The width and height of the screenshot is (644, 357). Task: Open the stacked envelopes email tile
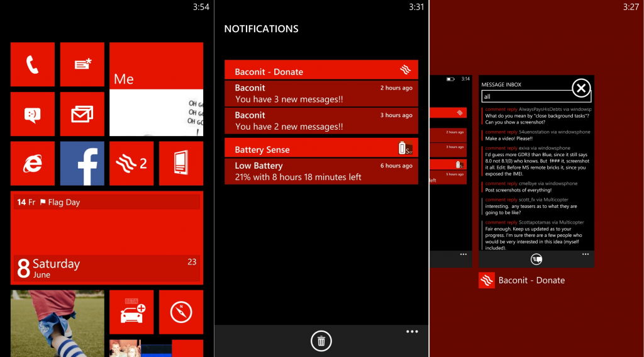pos(82,114)
